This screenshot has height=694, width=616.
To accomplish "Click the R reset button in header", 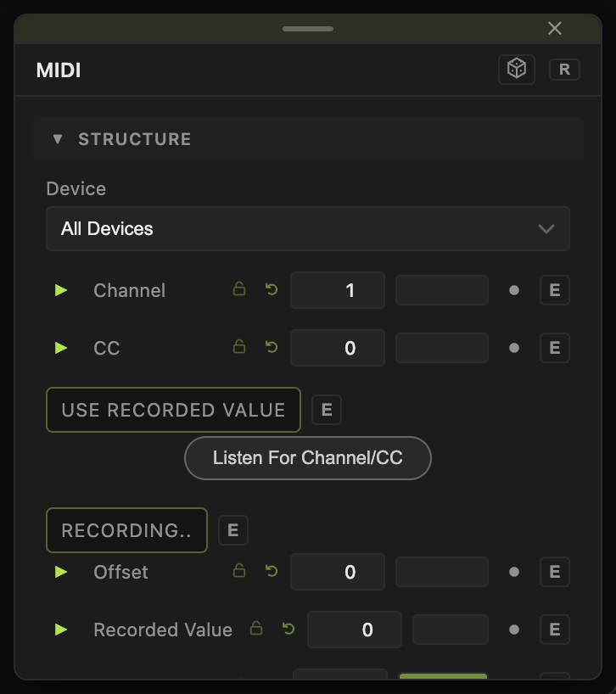I will [x=564, y=70].
